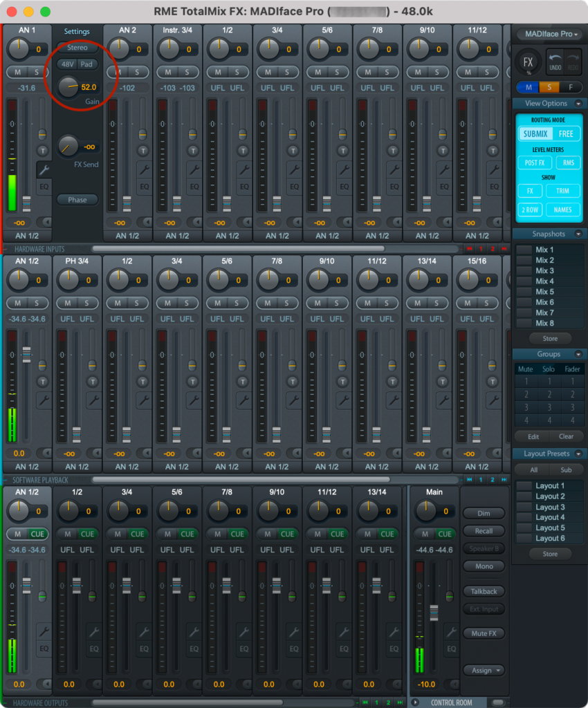Open the MADIface Pro device dropdown
Viewport: 588px width, 708px height.
(550, 32)
